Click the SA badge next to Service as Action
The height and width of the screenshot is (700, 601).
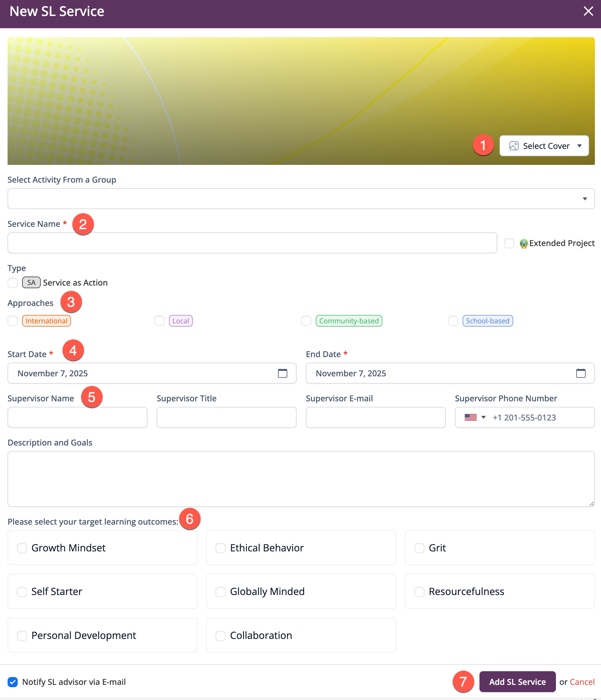pyautogui.click(x=31, y=282)
